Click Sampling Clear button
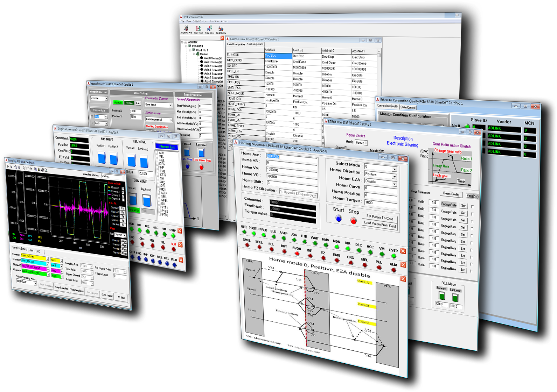 (x=77, y=290)
